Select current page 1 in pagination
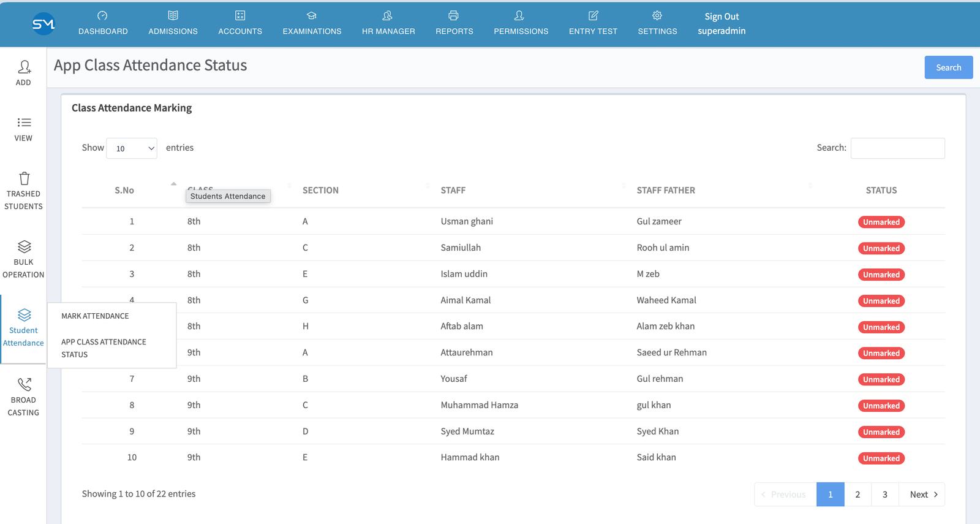 [x=831, y=495]
